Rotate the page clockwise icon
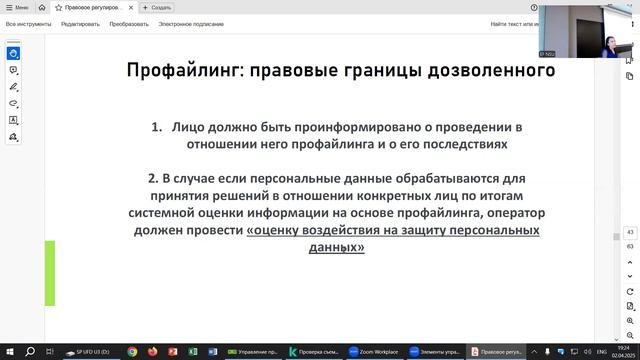The image size is (640, 360). tap(630, 292)
